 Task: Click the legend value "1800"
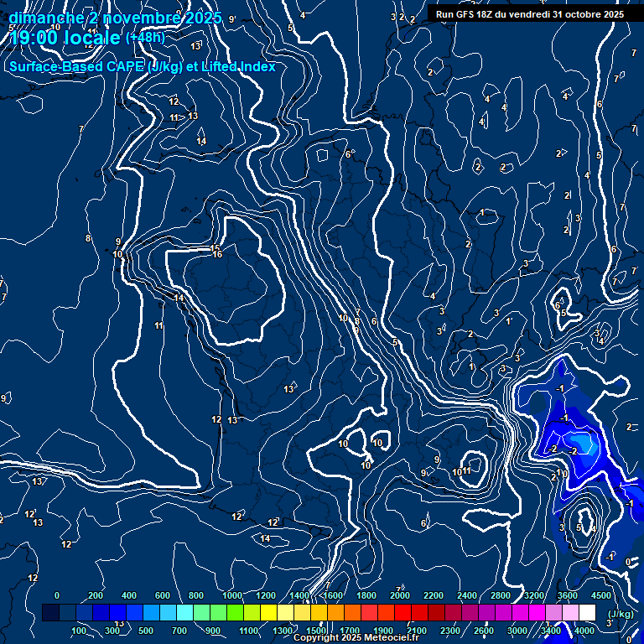click(366, 595)
